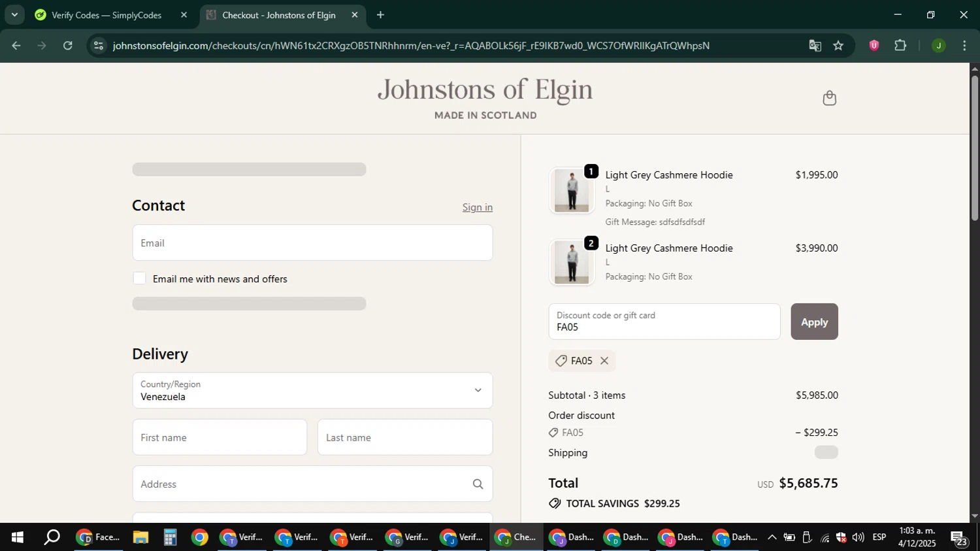The height and width of the screenshot is (551, 980).
Task: Open the shopping bag cart icon
Action: pos(829,98)
